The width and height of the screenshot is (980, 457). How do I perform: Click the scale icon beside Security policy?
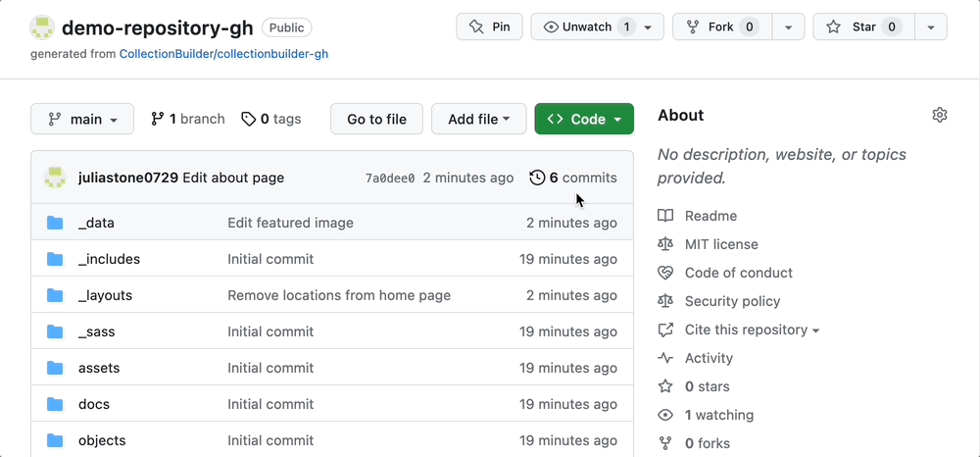pos(665,301)
